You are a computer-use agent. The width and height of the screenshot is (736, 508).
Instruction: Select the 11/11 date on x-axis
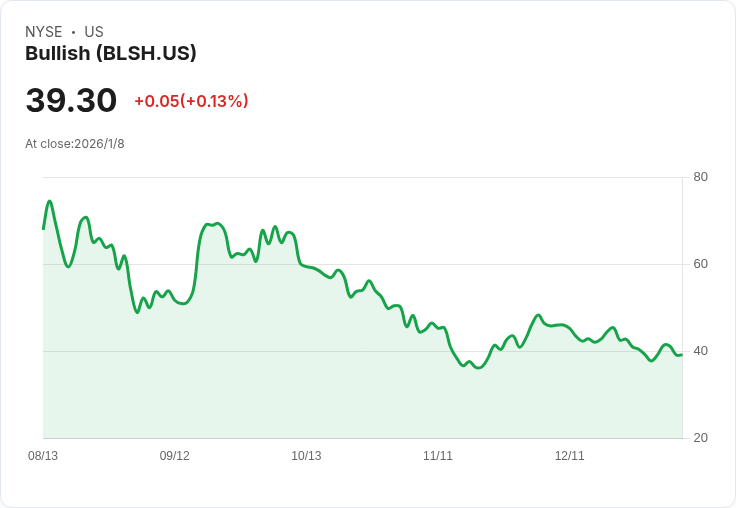438,456
